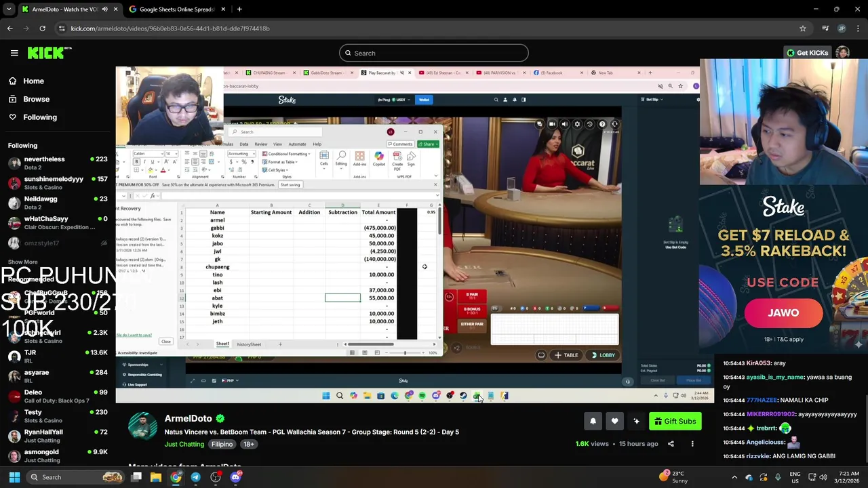Toggle baccarat video camera icon
Image resolution: width=868 pixels, height=488 pixels.
point(552,124)
